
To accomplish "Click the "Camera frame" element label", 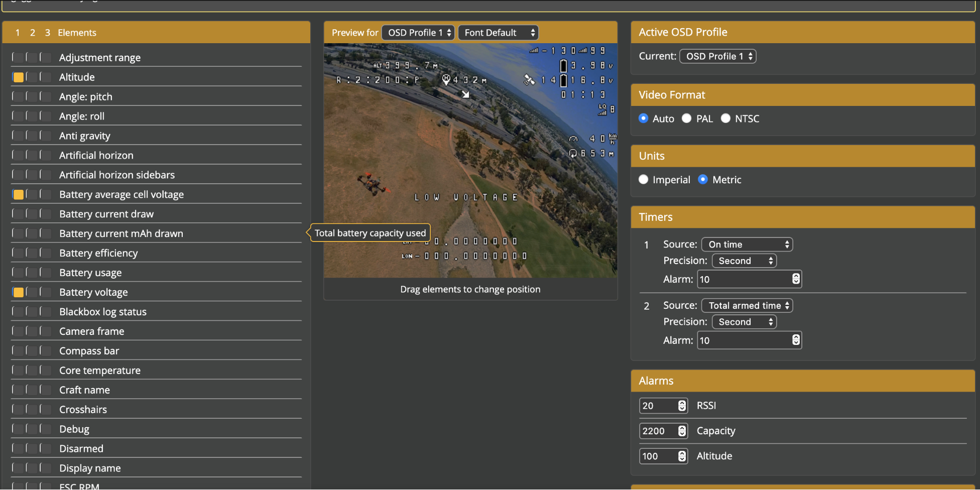I will tap(92, 331).
